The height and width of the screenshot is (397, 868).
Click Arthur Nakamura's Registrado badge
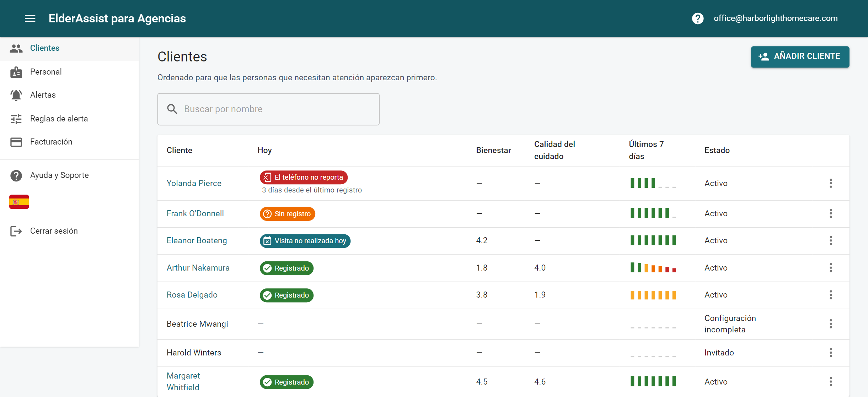(x=286, y=268)
